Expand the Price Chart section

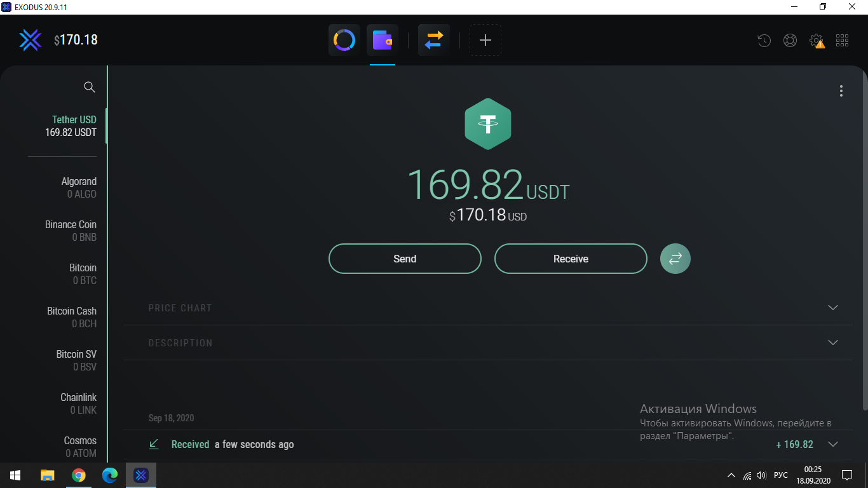click(833, 308)
